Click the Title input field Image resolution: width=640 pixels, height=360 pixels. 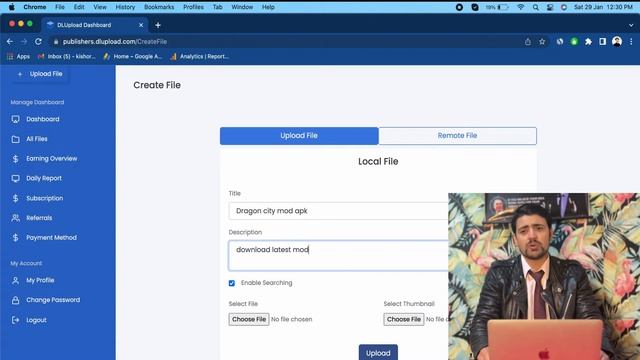[x=338, y=211]
